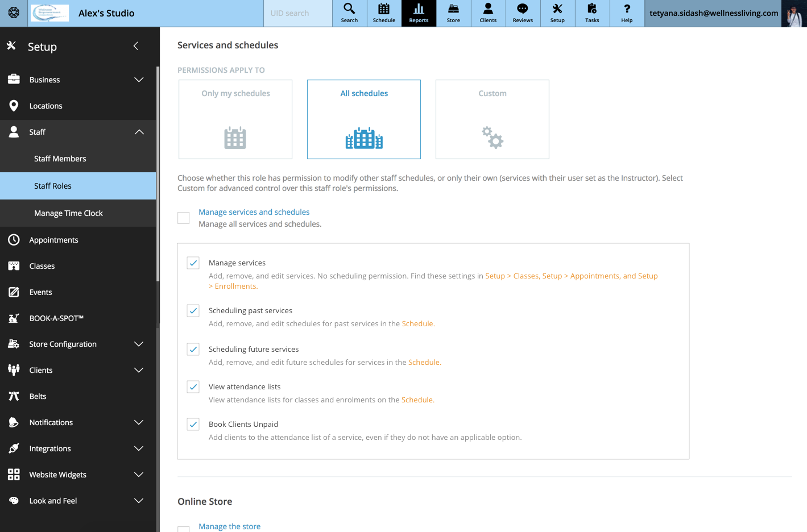
Task: Tick the Manage services and schedules checkbox
Action: tap(184, 218)
